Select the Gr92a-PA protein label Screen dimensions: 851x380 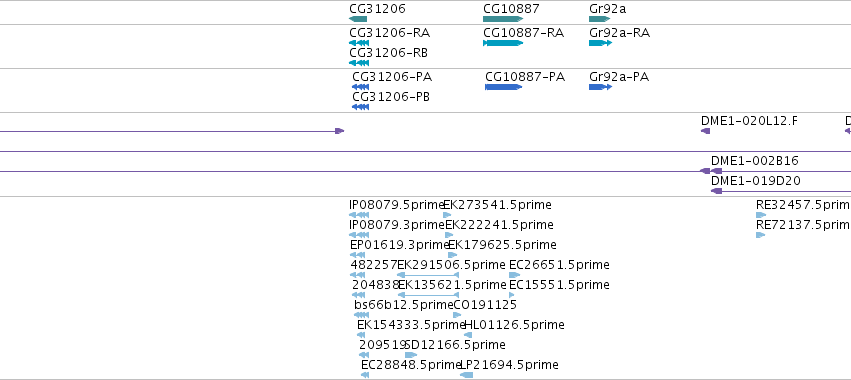(619, 77)
